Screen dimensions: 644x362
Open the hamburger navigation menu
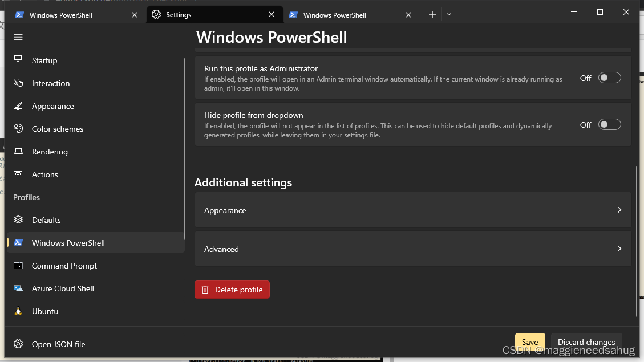click(18, 38)
